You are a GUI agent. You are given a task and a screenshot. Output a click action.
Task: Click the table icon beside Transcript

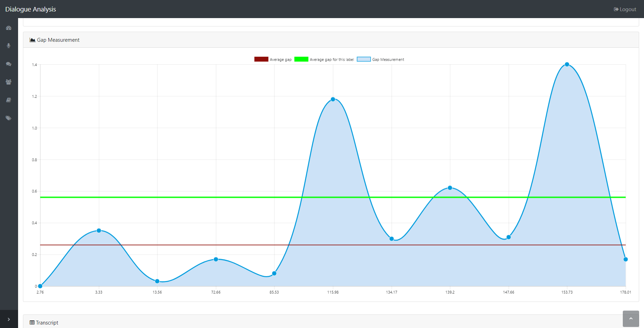pyautogui.click(x=32, y=322)
